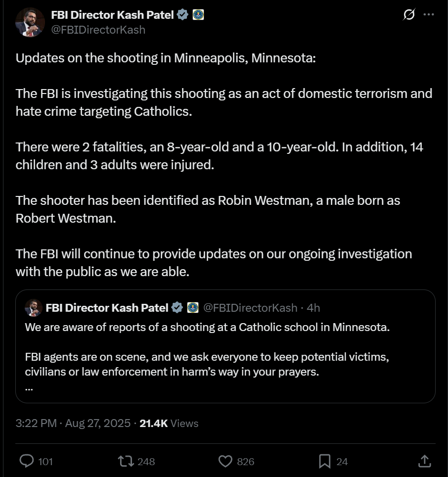Click the quoted tweet's 4h timestamp
This screenshot has height=477, width=448.
313,308
